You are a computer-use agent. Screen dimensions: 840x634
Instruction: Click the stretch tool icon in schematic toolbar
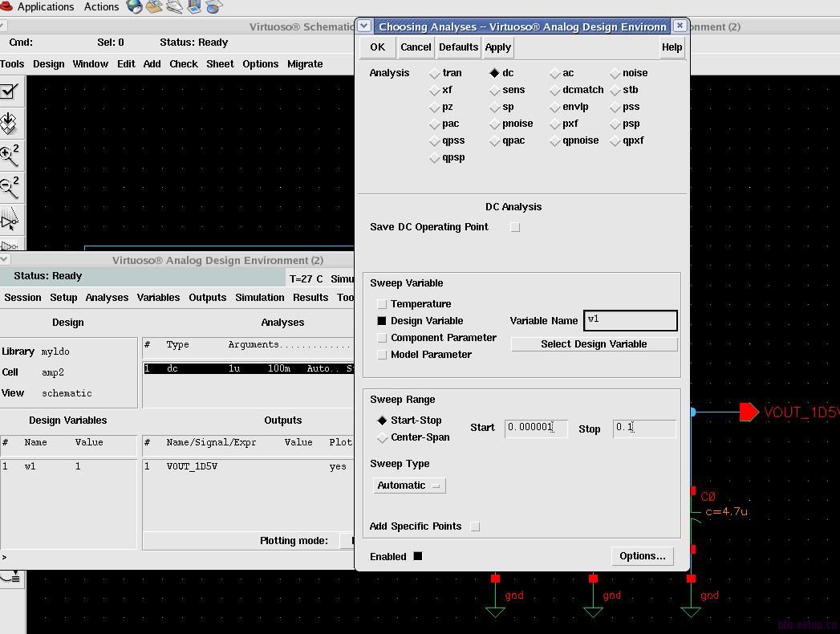tap(10, 218)
